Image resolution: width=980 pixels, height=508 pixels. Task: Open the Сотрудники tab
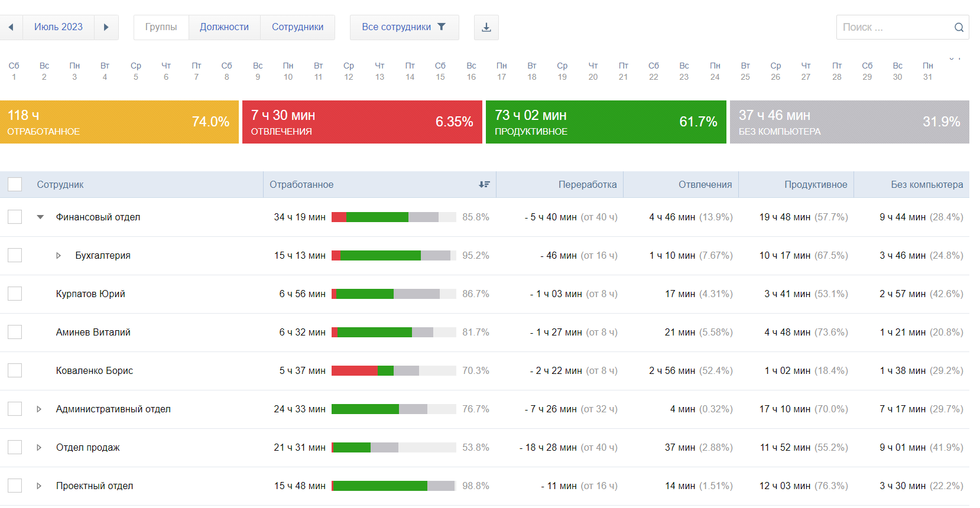pyautogui.click(x=297, y=27)
